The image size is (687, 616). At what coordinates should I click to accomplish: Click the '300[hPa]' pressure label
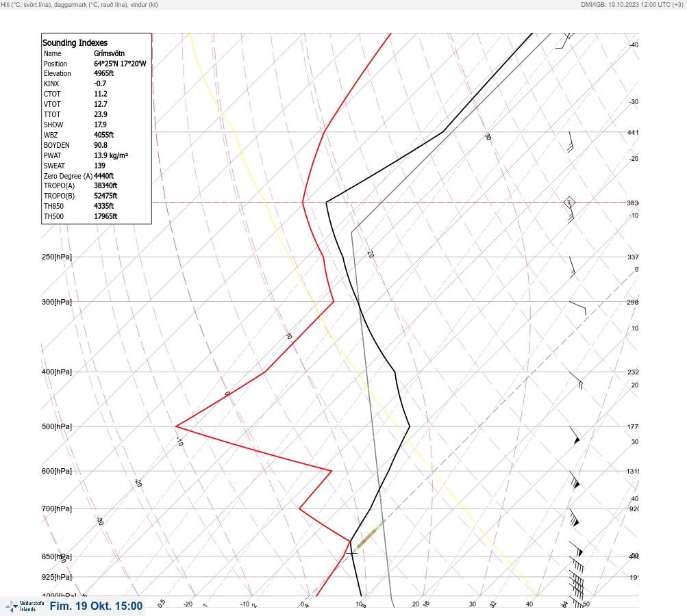tap(57, 302)
